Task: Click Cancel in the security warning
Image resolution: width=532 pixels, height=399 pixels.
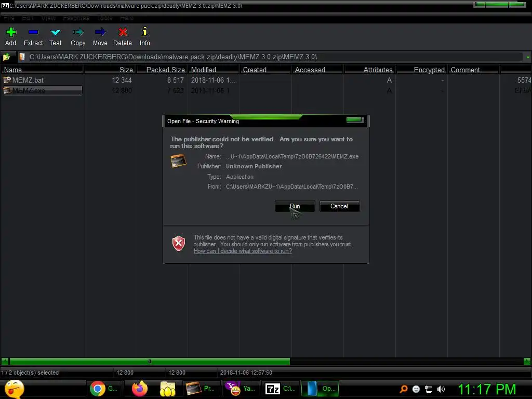Action: click(339, 206)
